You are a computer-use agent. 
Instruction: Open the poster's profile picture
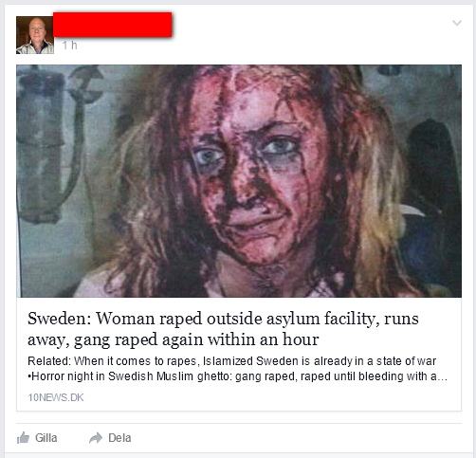coord(35,35)
